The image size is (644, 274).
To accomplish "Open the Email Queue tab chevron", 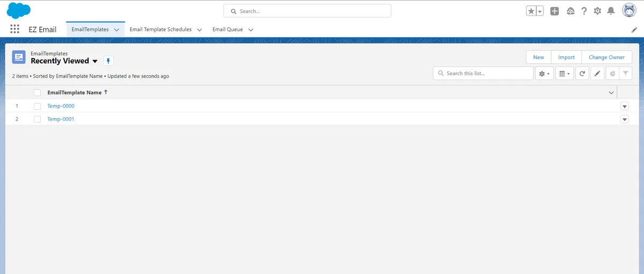I will 251,30.
